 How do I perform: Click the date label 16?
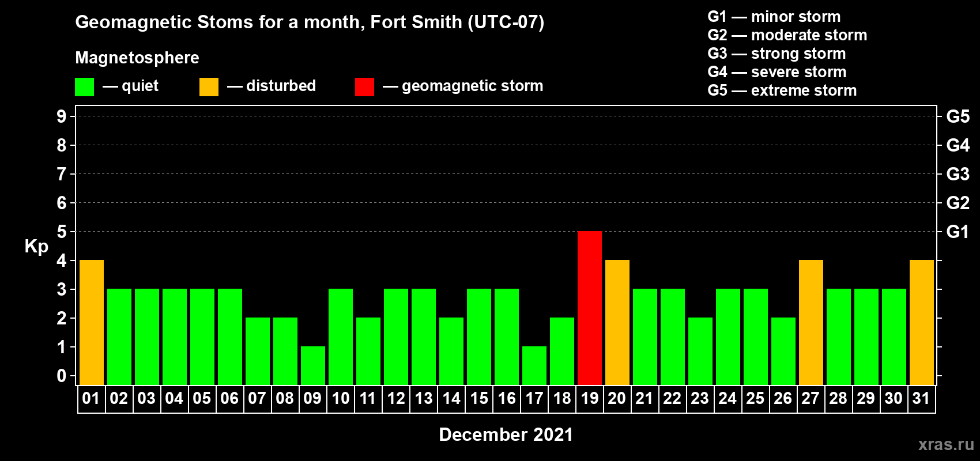click(x=507, y=398)
